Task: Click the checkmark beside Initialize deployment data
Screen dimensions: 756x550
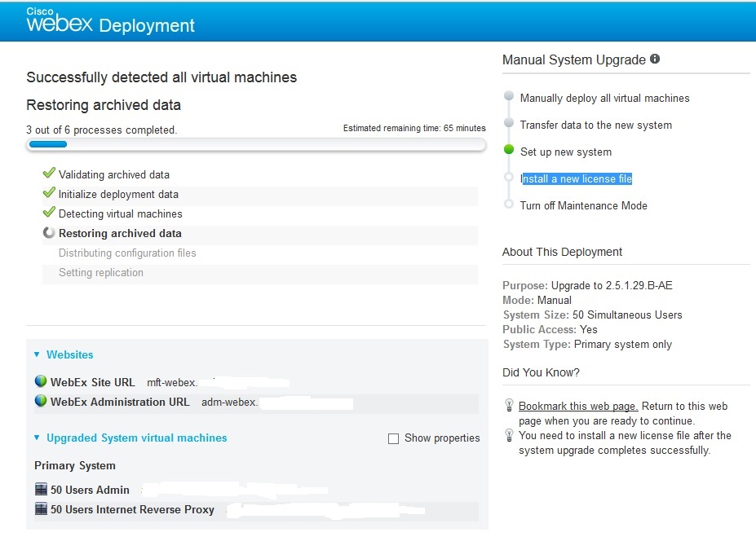Action: tap(49, 192)
